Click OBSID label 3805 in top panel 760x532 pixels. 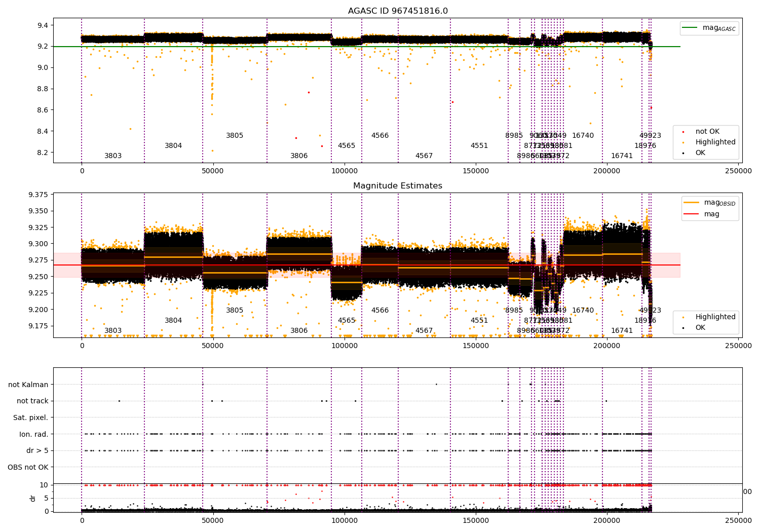pyautogui.click(x=235, y=136)
